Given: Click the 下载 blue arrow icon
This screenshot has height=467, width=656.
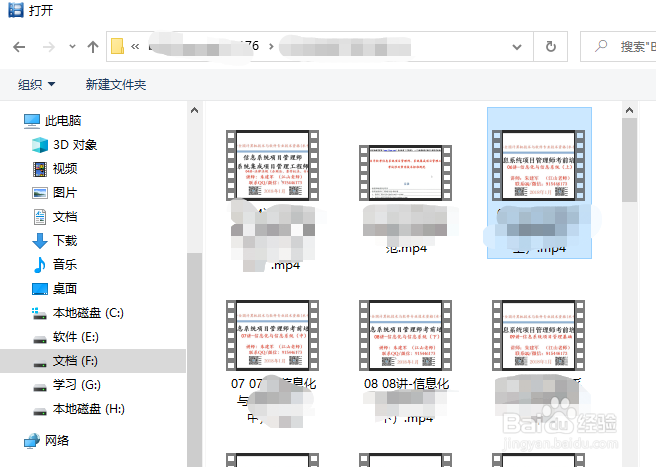Looking at the screenshot, I should [x=40, y=241].
